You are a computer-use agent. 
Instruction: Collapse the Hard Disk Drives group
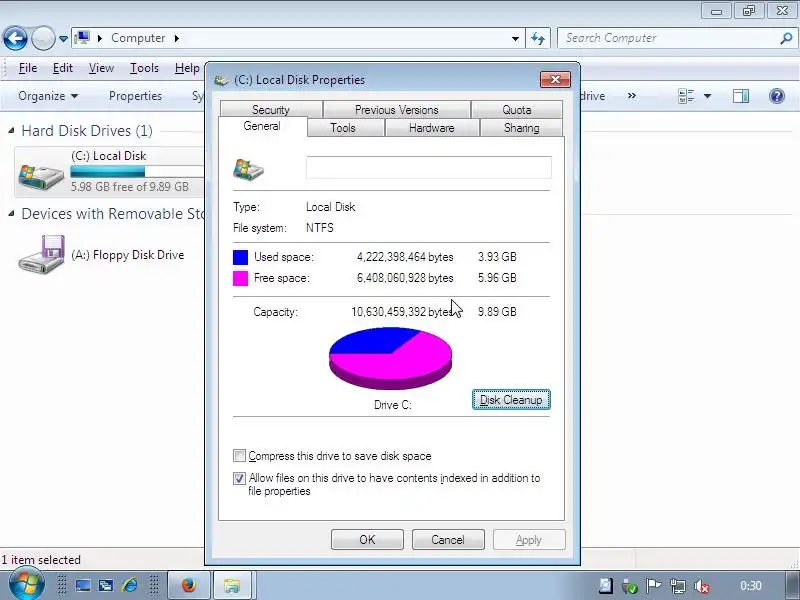[11, 131]
